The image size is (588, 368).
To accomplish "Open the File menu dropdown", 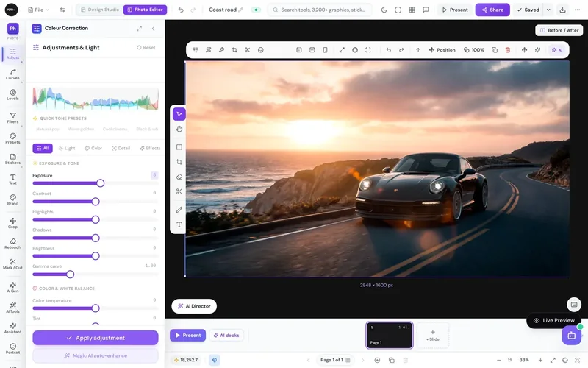I will [x=39, y=10].
